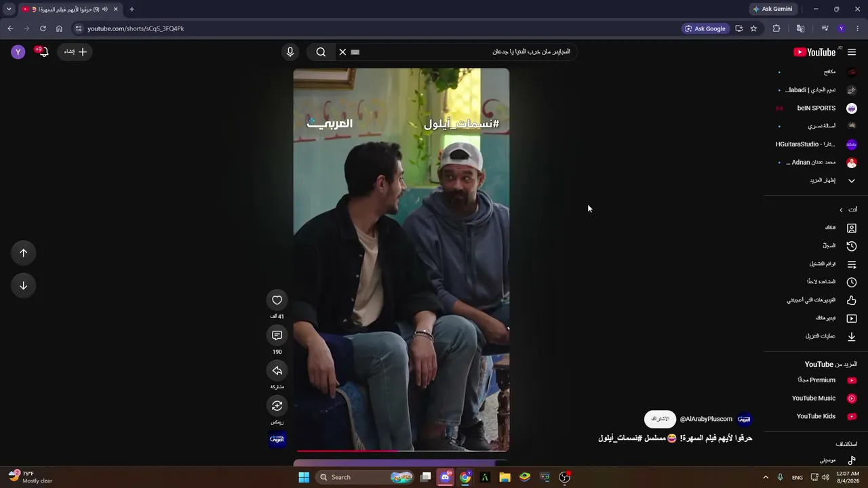
Task: View site information in the address bar
Action: [x=79, y=28]
